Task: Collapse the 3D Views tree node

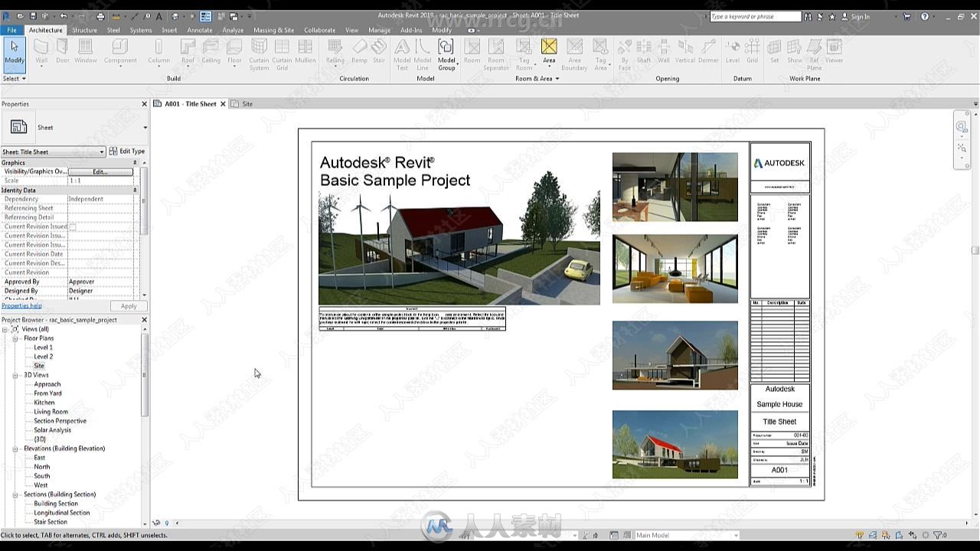Action: (15, 375)
